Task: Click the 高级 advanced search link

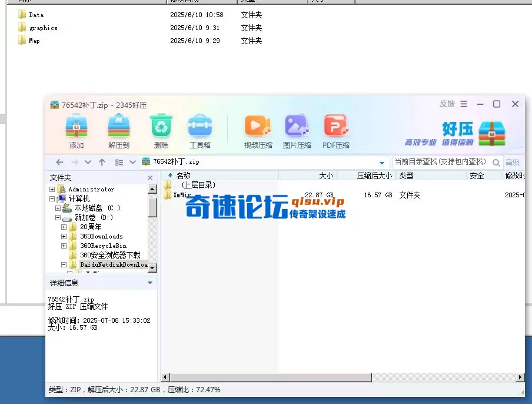Action: (x=513, y=162)
